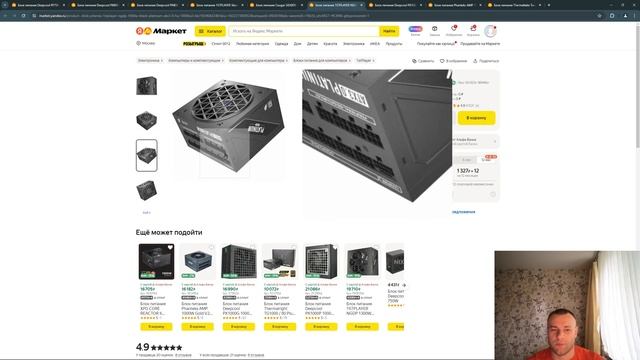
Task: Open the Дом category menu item
Action: (298, 44)
